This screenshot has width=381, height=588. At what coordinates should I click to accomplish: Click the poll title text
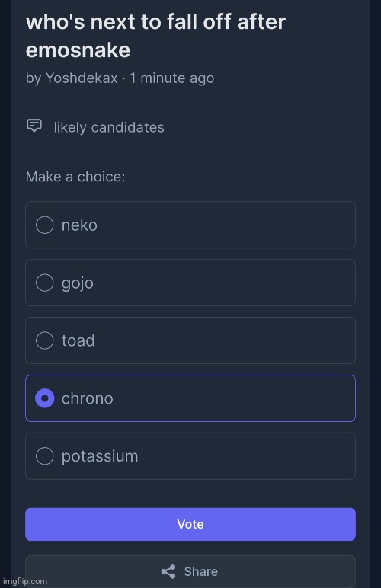coord(155,36)
